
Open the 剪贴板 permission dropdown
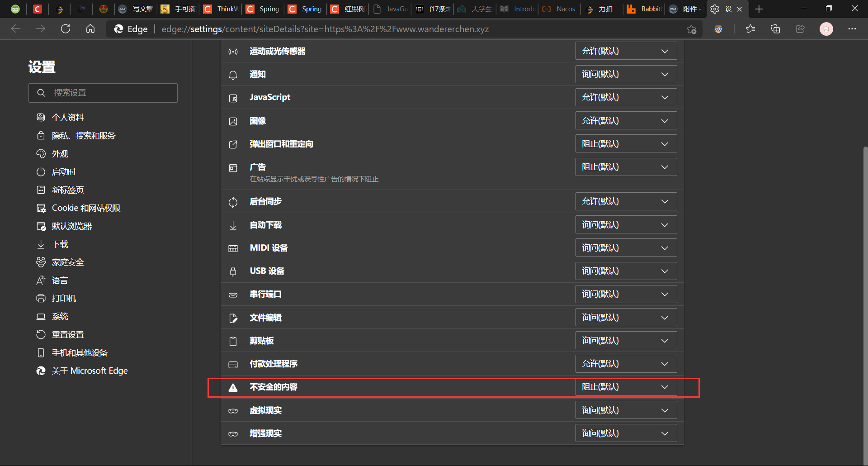click(x=626, y=341)
